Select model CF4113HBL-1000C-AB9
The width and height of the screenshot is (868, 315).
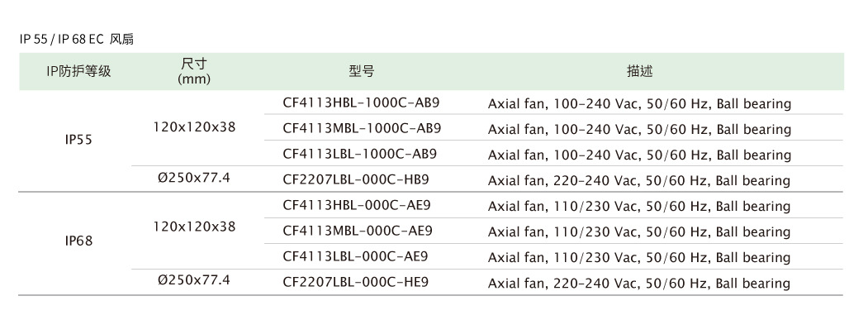tap(361, 103)
